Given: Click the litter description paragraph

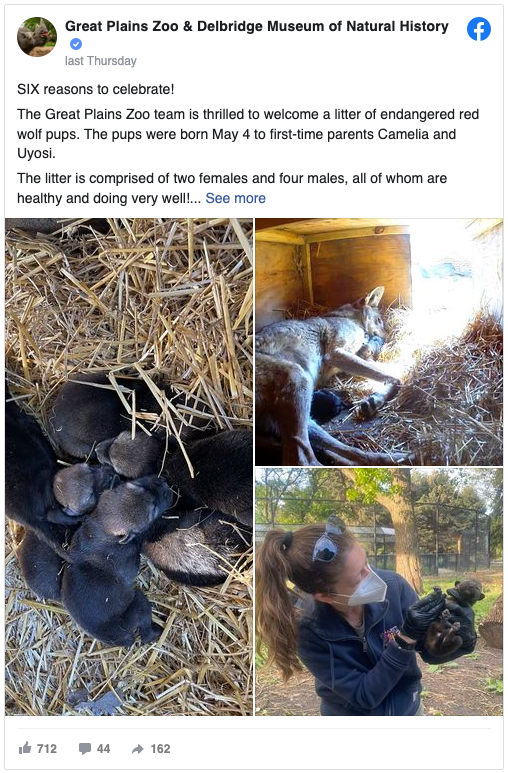Looking at the screenshot, I should (x=232, y=188).
